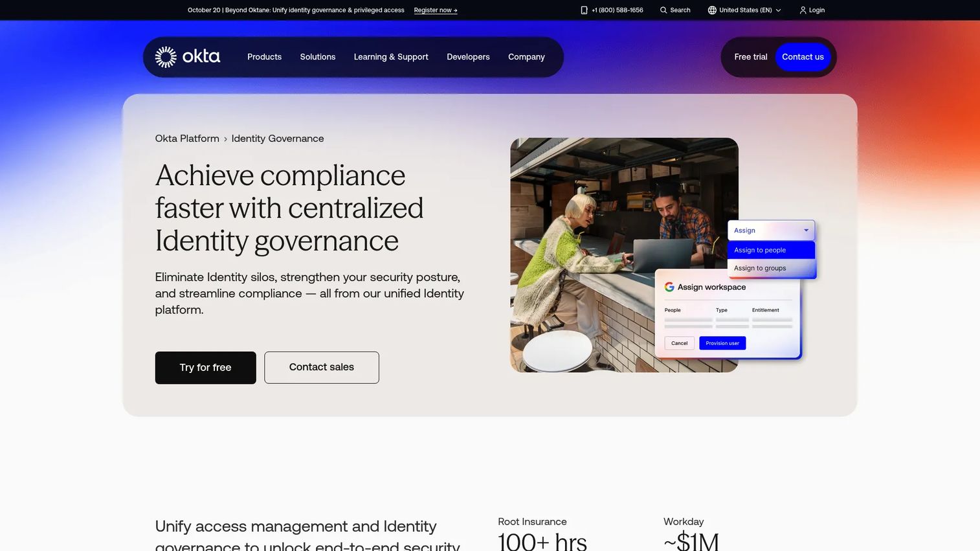Screen dimensions: 980x551
Task: Click the phone icon beside +1 (800) 588-1656
Action: pos(584,10)
